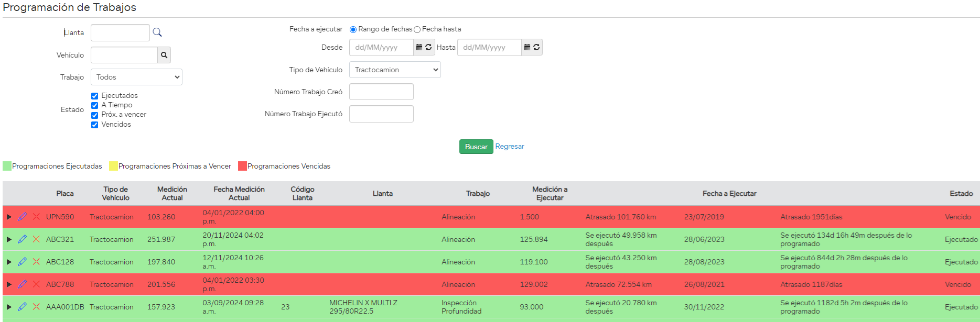Screen dimensions: 980x322
Task: Edit the UPN590 row with pencil icon
Action: (x=22, y=217)
